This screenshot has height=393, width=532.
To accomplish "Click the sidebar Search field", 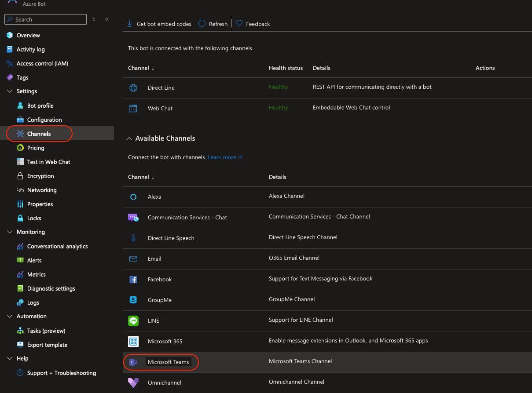I will 45,19.
